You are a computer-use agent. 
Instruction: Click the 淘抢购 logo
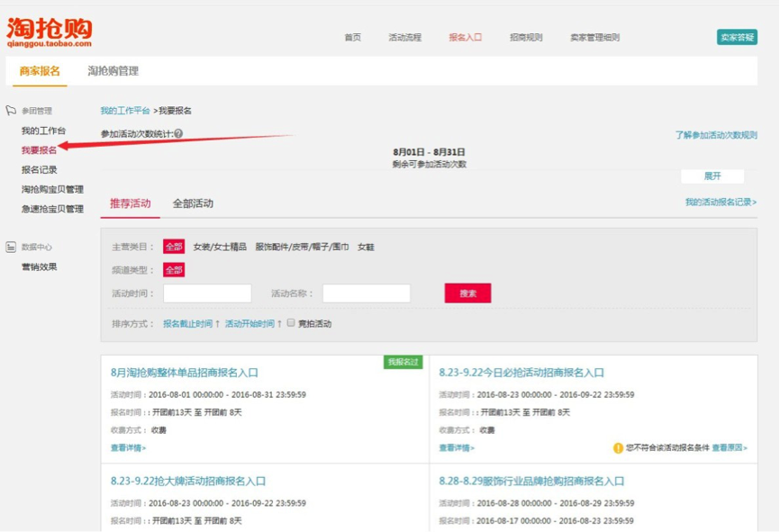(49, 32)
